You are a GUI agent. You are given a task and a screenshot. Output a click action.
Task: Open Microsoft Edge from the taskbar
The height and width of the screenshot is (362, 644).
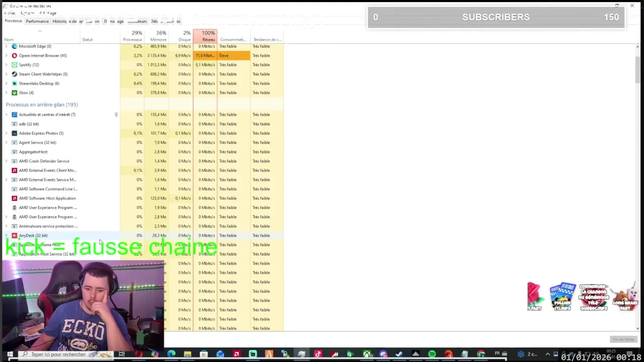pos(171,354)
